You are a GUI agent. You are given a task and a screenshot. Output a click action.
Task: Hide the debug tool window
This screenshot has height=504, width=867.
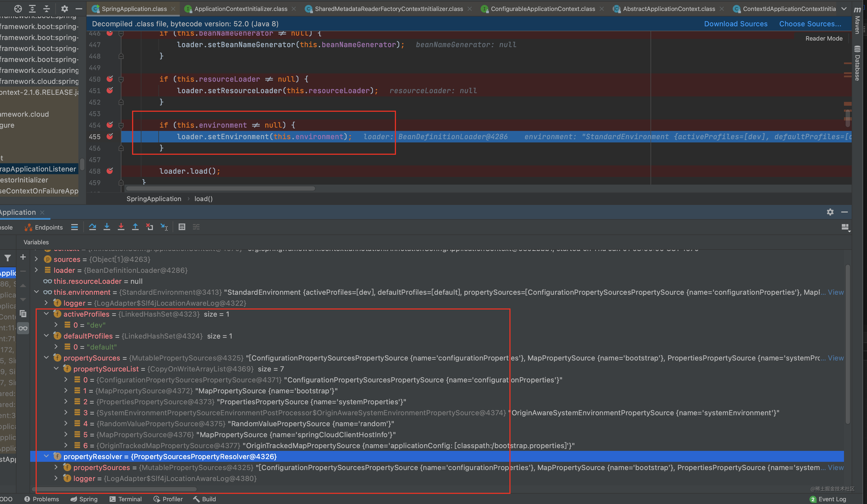pyautogui.click(x=844, y=212)
